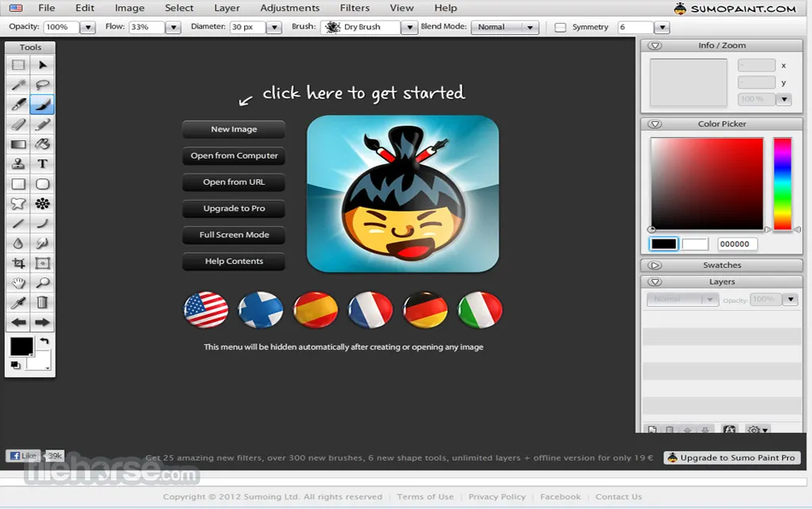Swap foreground and background colors arrow

point(44,342)
